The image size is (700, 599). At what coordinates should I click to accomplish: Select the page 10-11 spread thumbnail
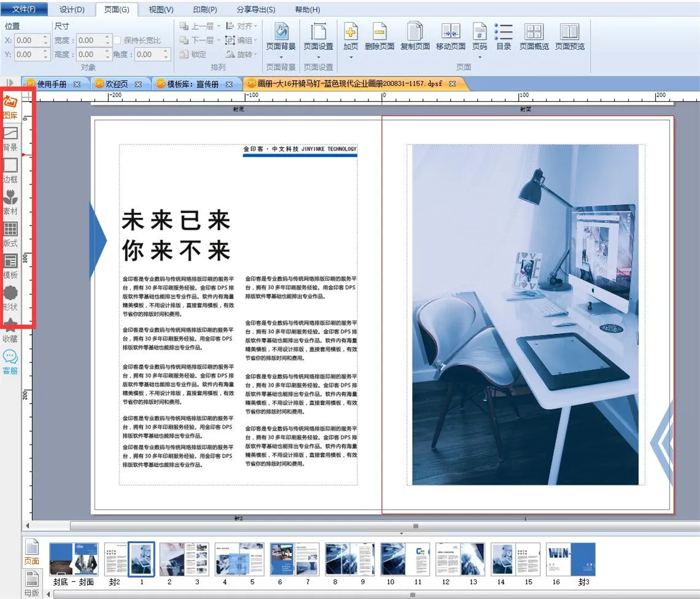[x=405, y=559]
